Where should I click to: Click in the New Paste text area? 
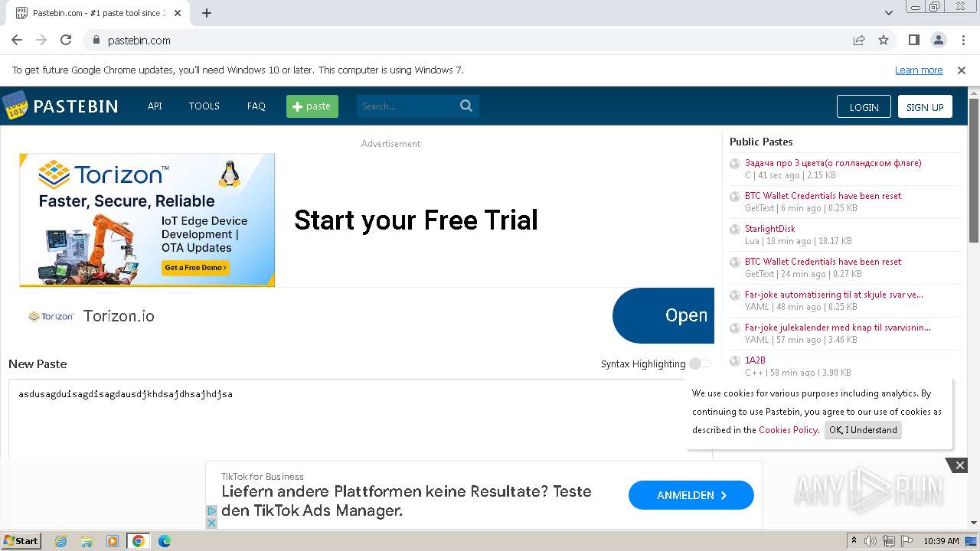pos(360,419)
